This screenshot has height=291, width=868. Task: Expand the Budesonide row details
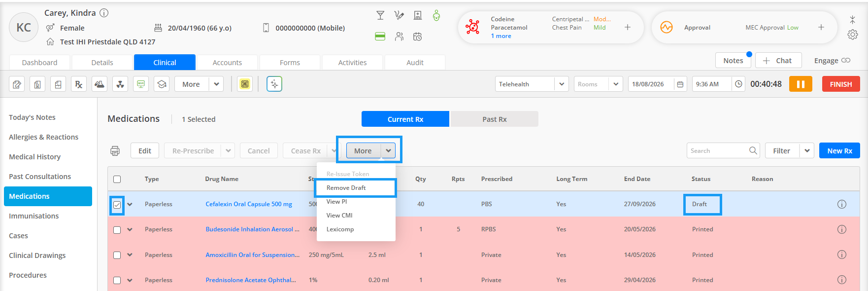pos(130,229)
